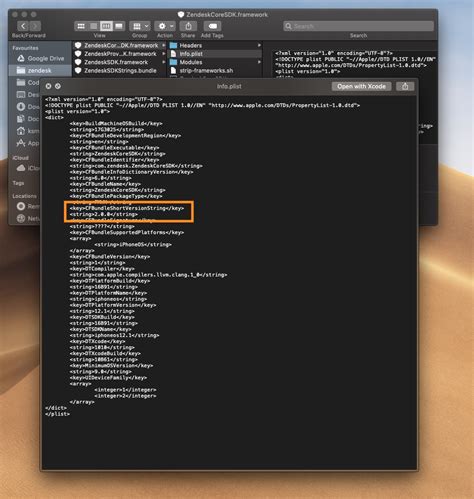Click the DTXcodeBuild key line
474x499 pixels.
(105, 353)
